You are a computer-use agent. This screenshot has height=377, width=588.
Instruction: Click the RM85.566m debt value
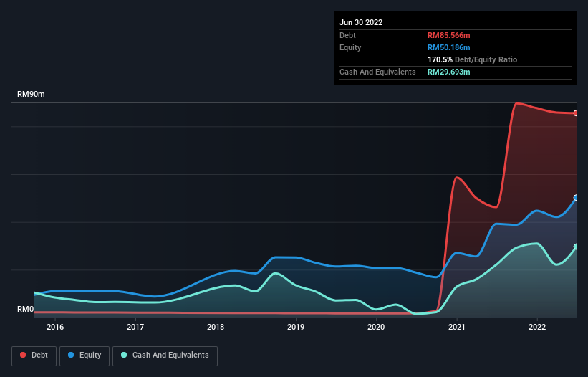[448, 35]
